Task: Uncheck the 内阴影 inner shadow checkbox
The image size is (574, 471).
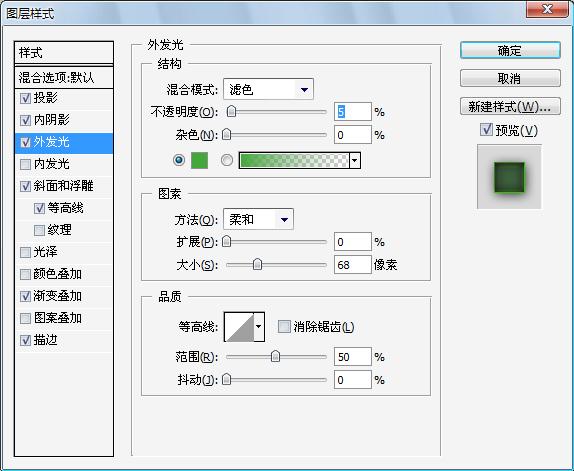Action: (25, 120)
